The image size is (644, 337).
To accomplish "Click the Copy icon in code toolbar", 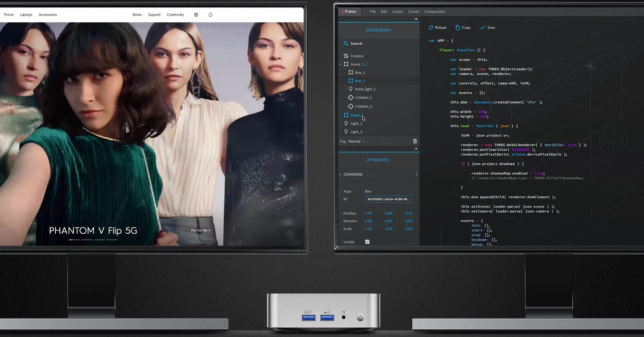I will pyautogui.click(x=458, y=28).
